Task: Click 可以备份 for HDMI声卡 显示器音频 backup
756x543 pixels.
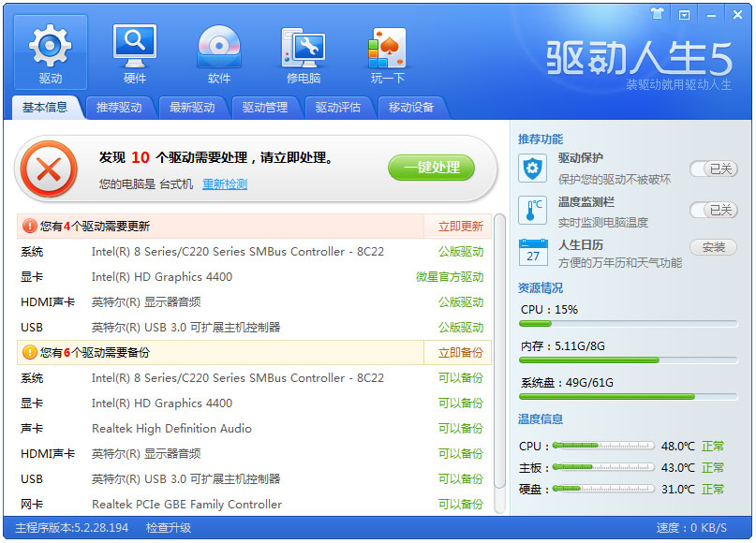Action: point(461,454)
